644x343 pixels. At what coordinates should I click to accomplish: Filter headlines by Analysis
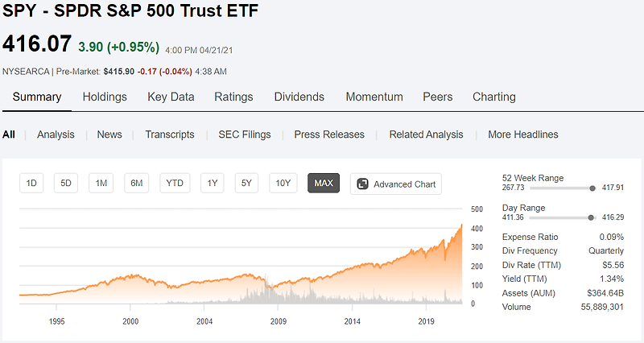pos(56,134)
